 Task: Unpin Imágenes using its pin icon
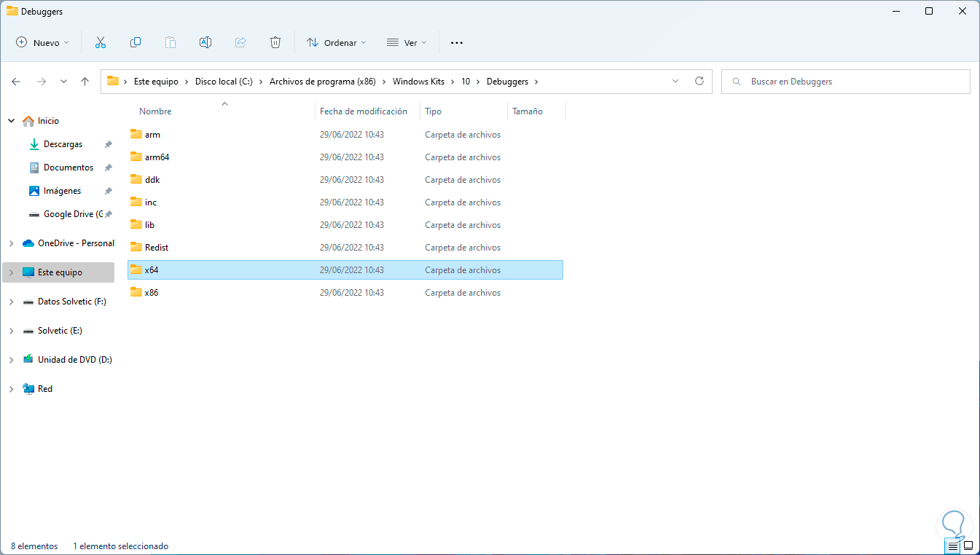[109, 191]
